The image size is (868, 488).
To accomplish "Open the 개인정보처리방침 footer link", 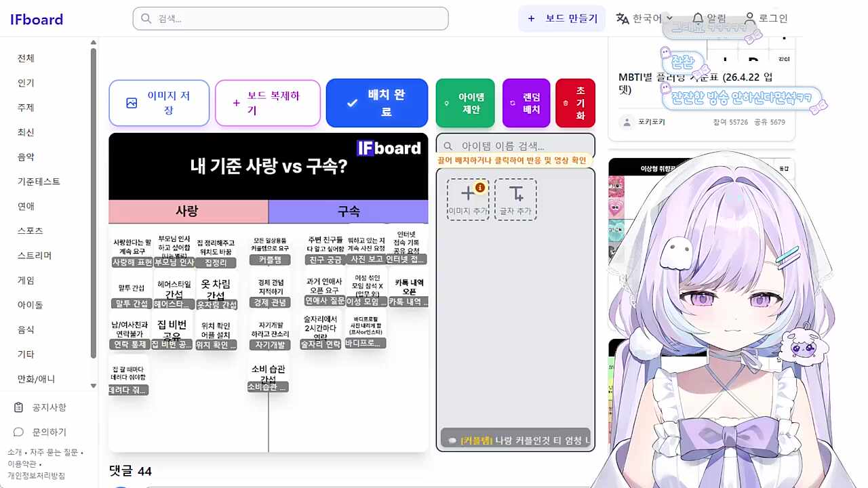I will 37,475.
